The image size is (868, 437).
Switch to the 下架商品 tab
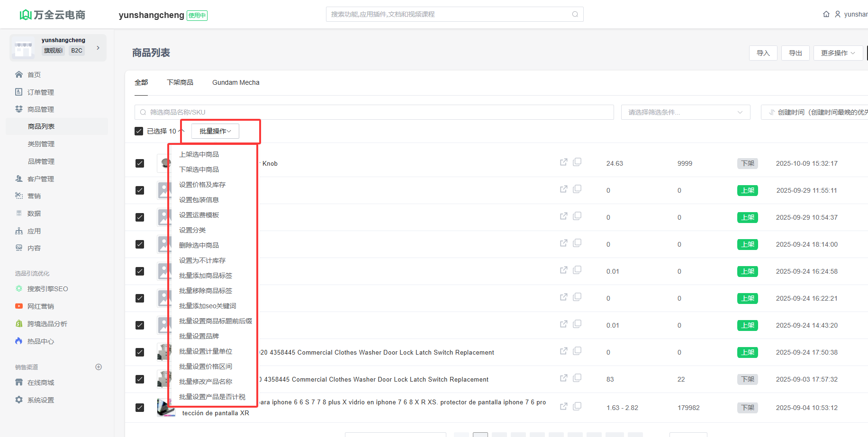pyautogui.click(x=180, y=82)
